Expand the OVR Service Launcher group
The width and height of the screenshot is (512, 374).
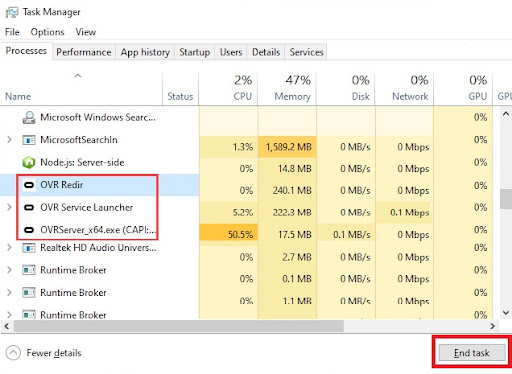9,207
